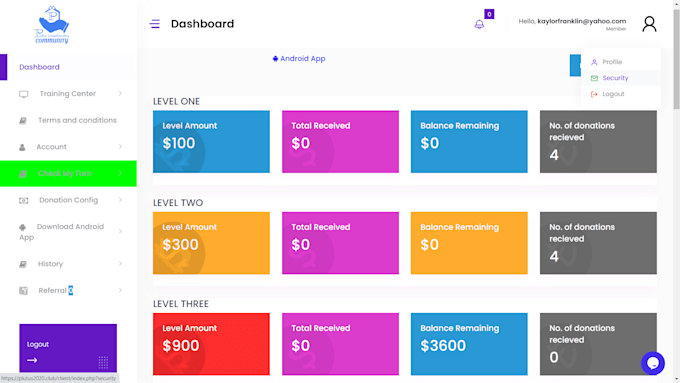The width and height of the screenshot is (680, 383).
Task: Click the blue button behind the dropdown
Action: click(575, 65)
